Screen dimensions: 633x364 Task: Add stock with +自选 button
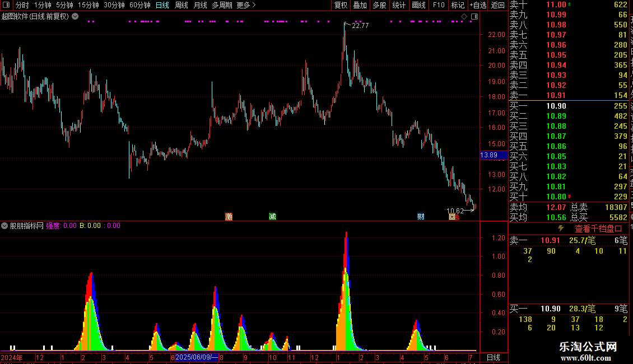478,5
